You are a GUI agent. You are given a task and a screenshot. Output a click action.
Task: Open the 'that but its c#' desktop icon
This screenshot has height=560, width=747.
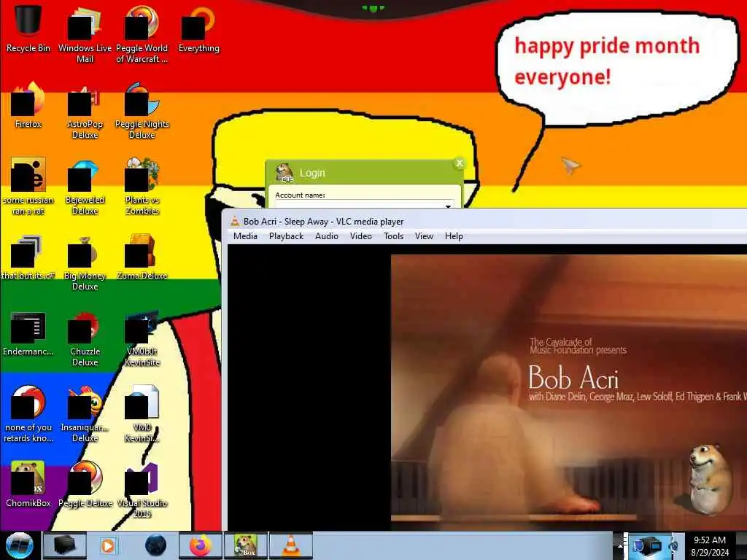point(28,257)
